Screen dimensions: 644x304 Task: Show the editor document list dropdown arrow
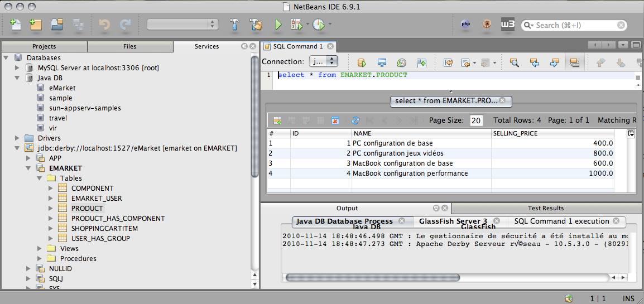click(x=623, y=45)
